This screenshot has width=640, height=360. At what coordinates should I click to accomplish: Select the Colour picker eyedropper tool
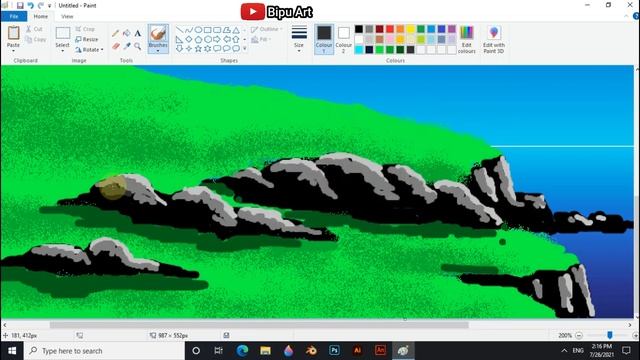(x=127, y=46)
